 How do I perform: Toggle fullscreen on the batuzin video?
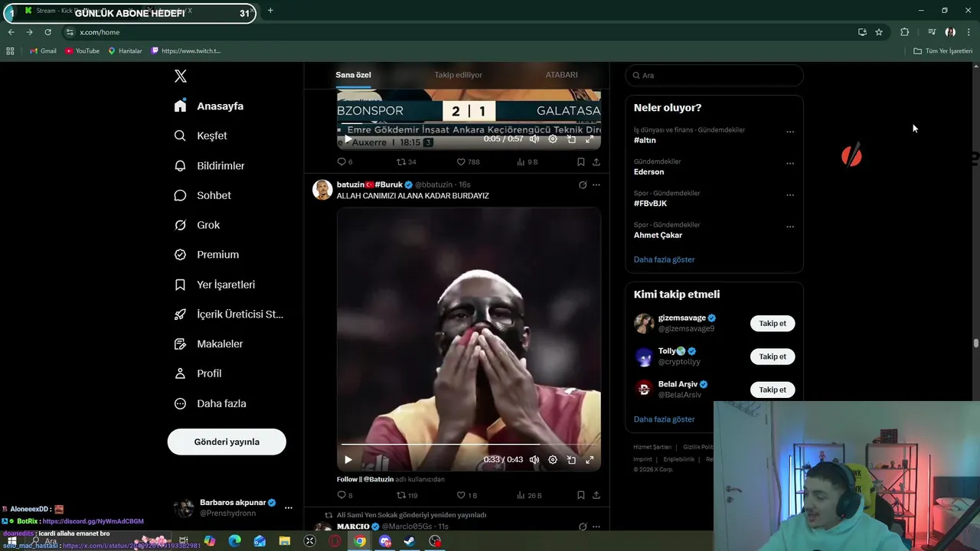click(x=590, y=460)
